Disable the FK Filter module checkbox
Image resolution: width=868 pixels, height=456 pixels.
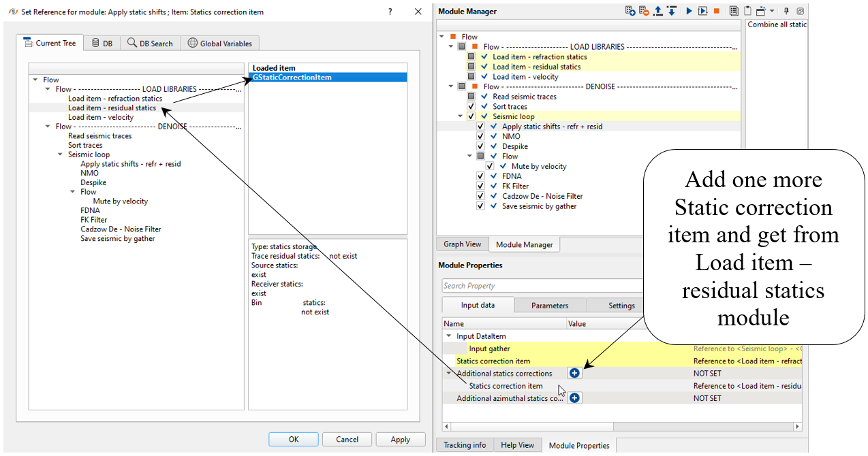480,186
